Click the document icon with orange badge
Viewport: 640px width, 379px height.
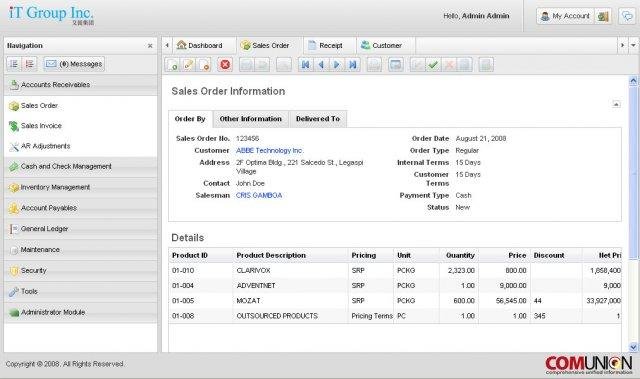[x=204, y=64]
